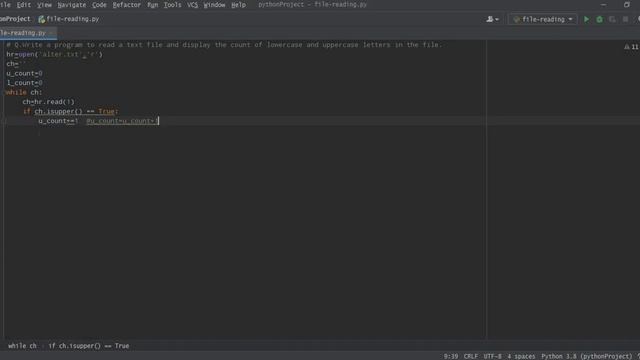Open the user account menu icon
Screen dimensions: 640x360
coord(492,19)
